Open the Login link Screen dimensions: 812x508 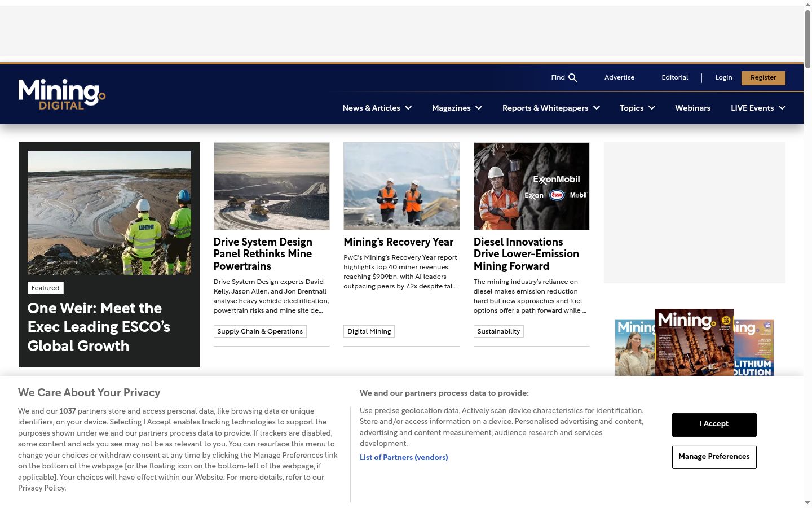[723, 77]
